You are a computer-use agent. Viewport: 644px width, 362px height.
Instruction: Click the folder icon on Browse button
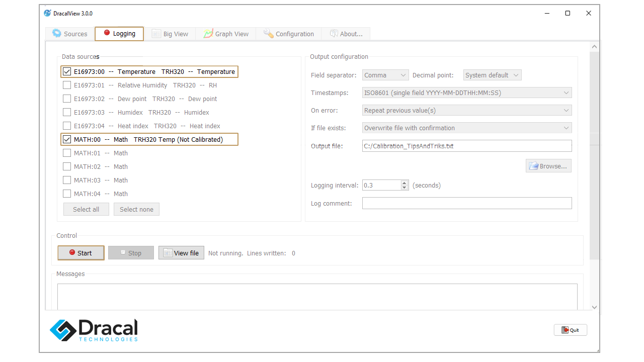coord(533,166)
